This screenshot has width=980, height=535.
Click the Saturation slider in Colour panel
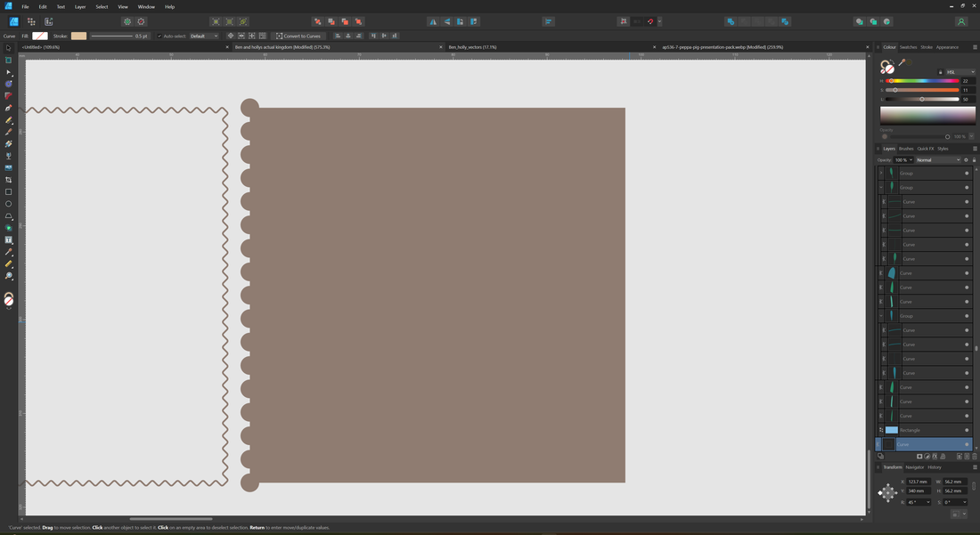coord(922,90)
